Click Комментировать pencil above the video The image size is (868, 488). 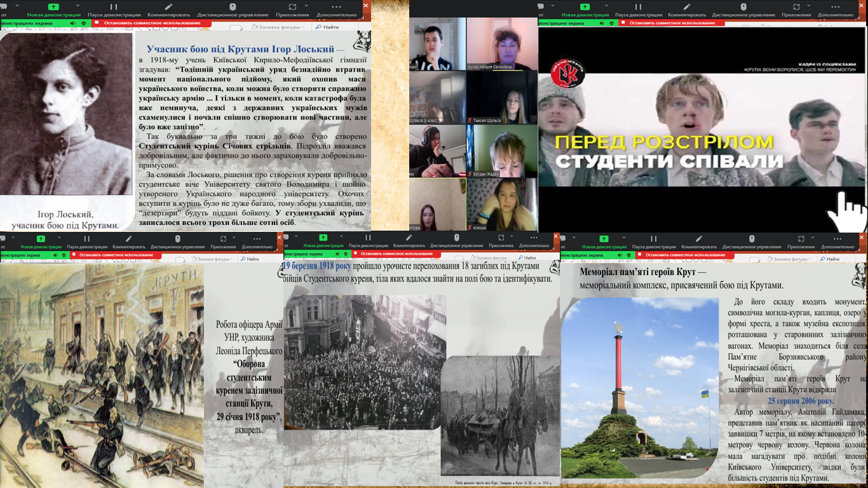[x=687, y=7]
